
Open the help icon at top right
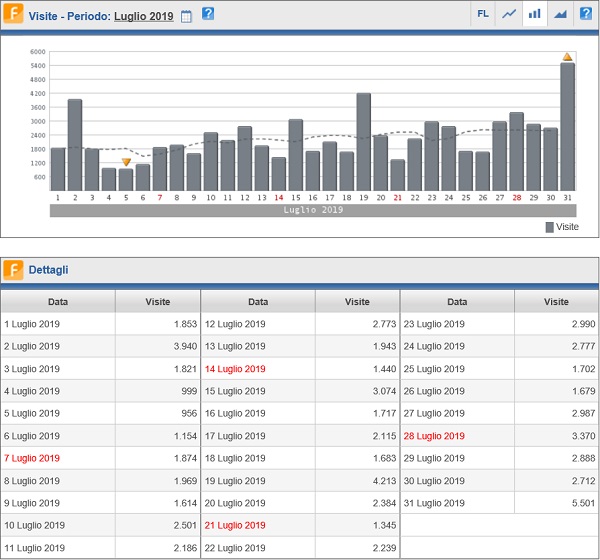click(586, 14)
